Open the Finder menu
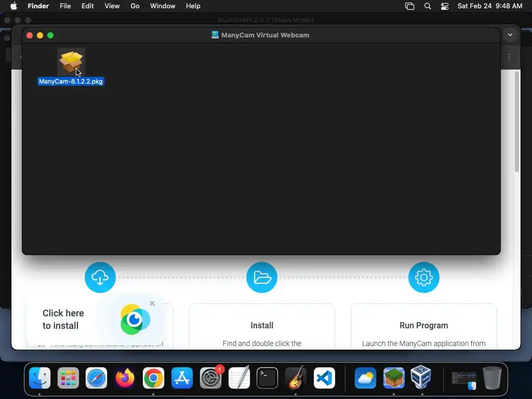The image size is (532, 399). pos(38,6)
